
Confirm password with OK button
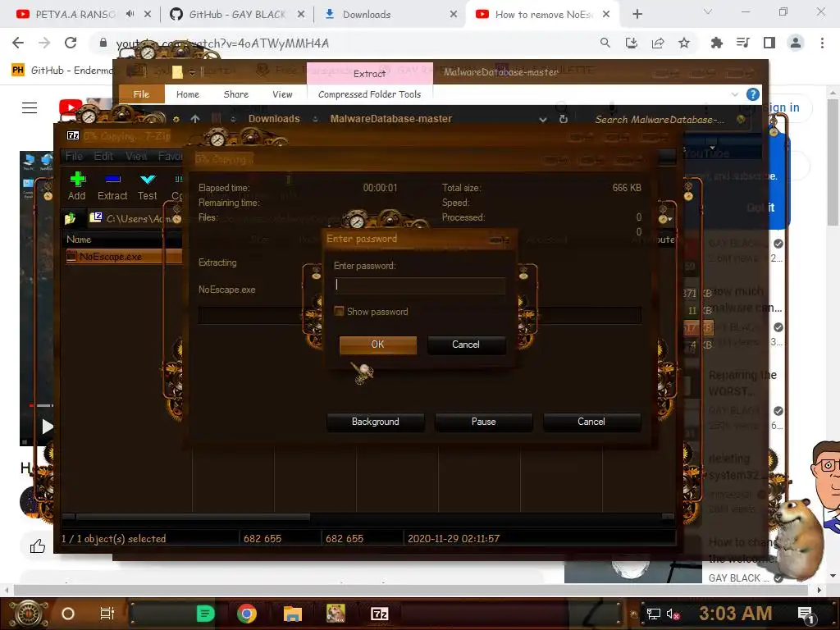377,345
